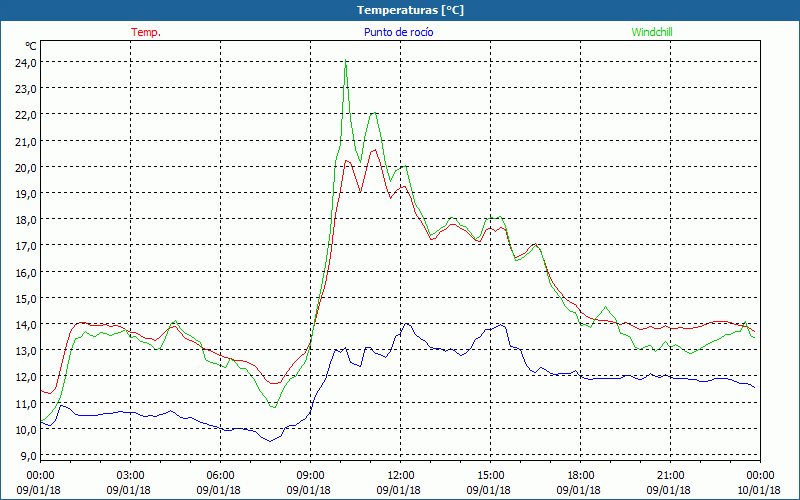Click the 21,0 y-axis value
The image size is (800, 500).
click(25, 141)
